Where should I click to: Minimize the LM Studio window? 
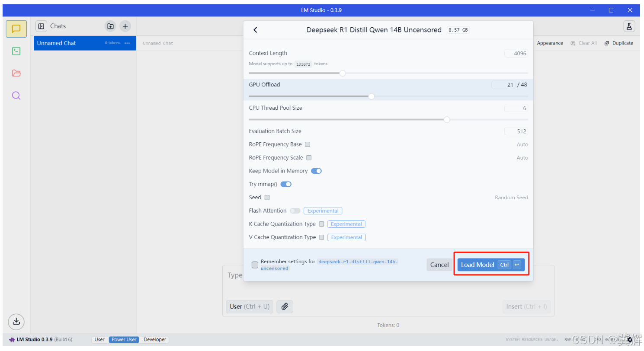click(593, 10)
